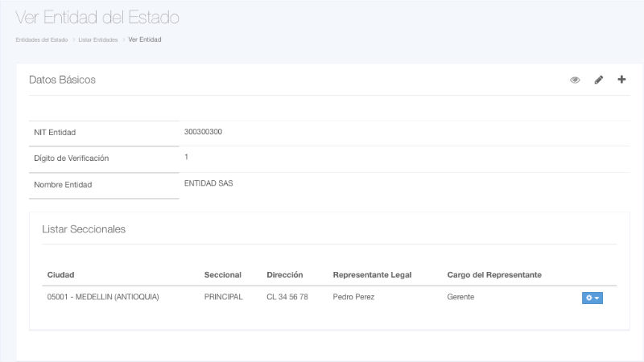This screenshot has height=362, width=644.
Task: Click the Ciudad column header
Action: point(61,275)
